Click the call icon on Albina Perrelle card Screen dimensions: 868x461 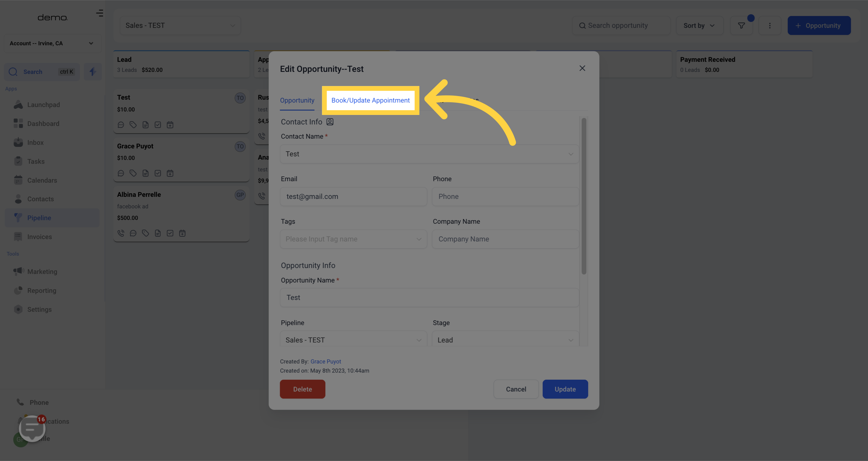point(121,233)
